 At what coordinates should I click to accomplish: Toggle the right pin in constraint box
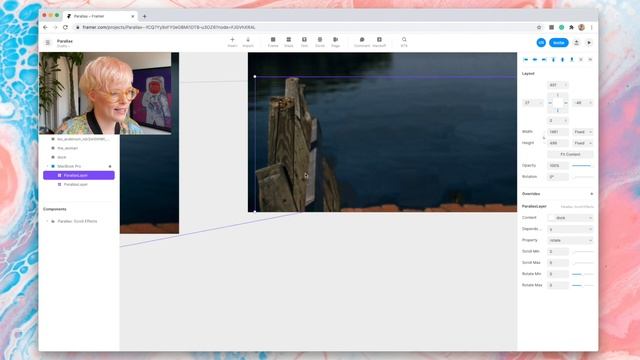[565, 103]
